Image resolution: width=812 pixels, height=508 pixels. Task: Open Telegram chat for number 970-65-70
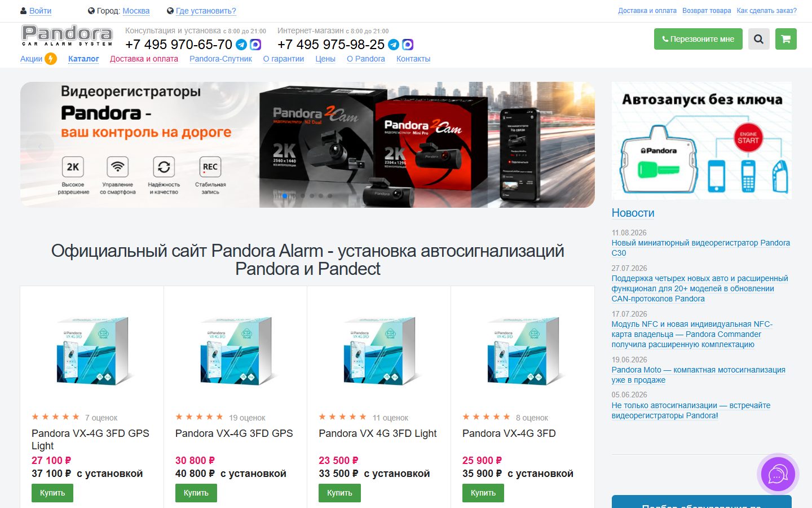[241, 45]
